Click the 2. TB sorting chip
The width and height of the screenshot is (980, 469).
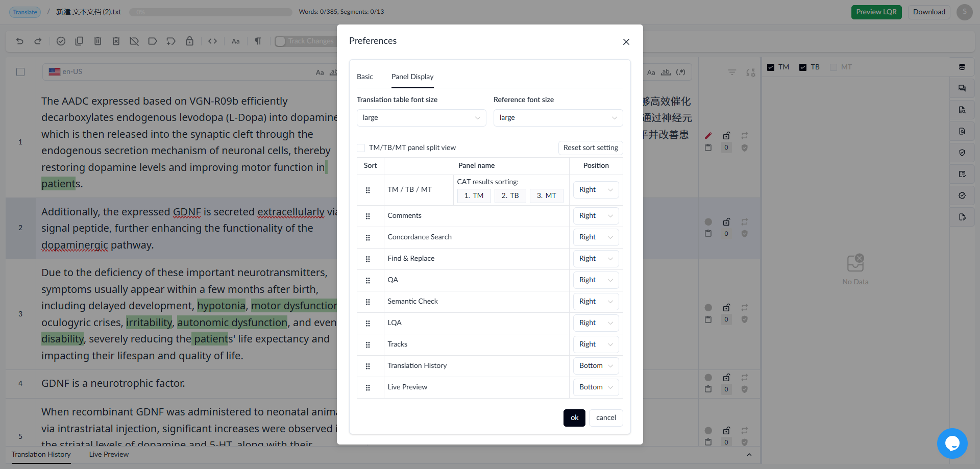510,196
